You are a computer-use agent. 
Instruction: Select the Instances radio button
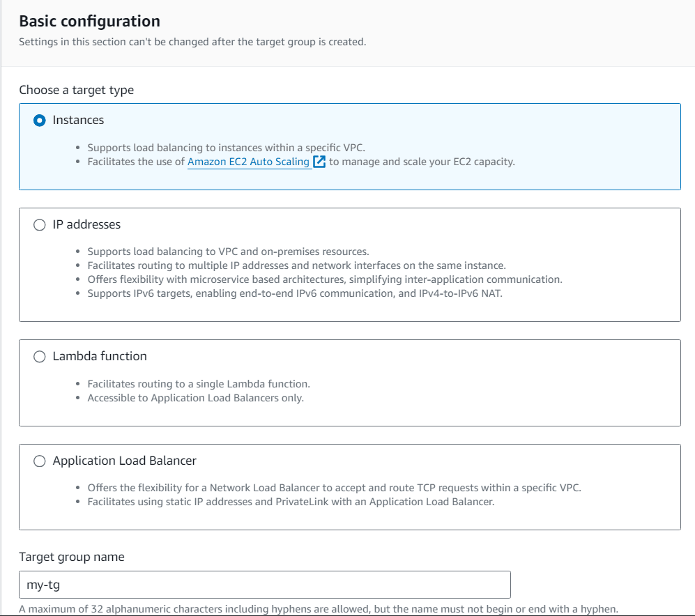(x=40, y=121)
